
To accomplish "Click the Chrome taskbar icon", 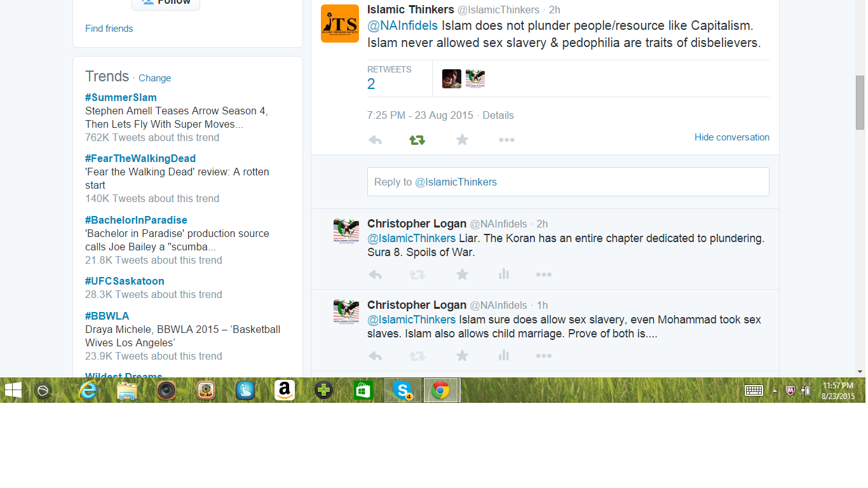I will click(x=440, y=390).
